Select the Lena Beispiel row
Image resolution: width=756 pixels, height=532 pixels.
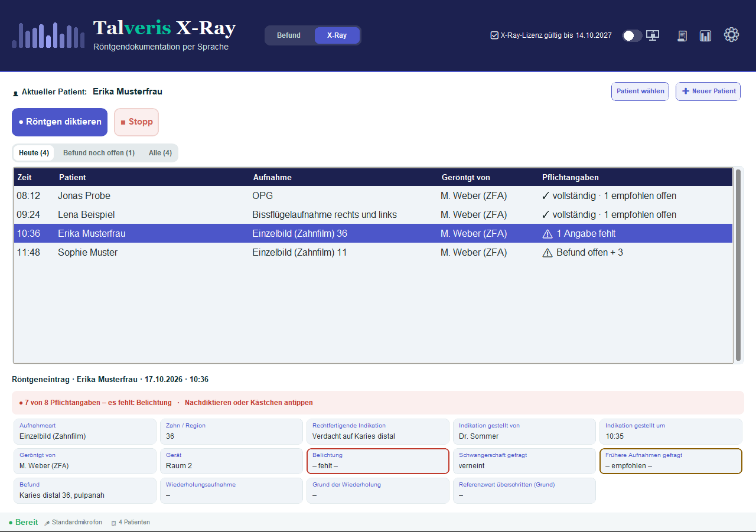tap(373, 215)
